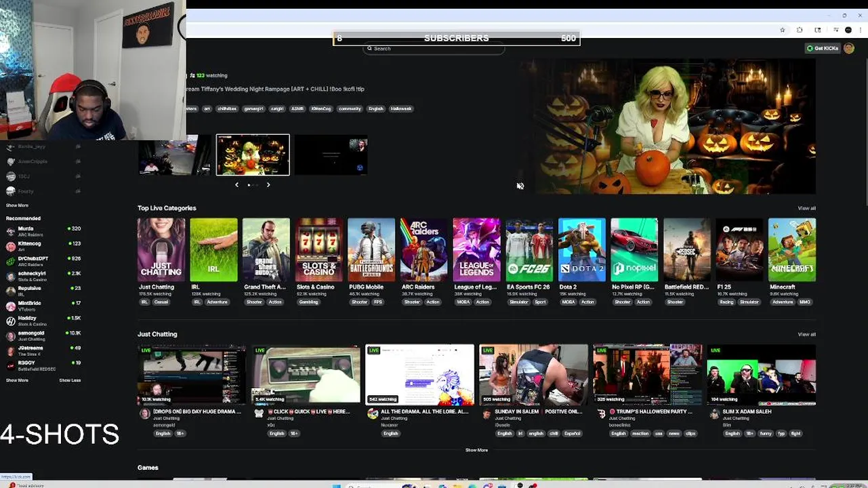Click Gambling tag under Slots & Casino

click(308, 302)
